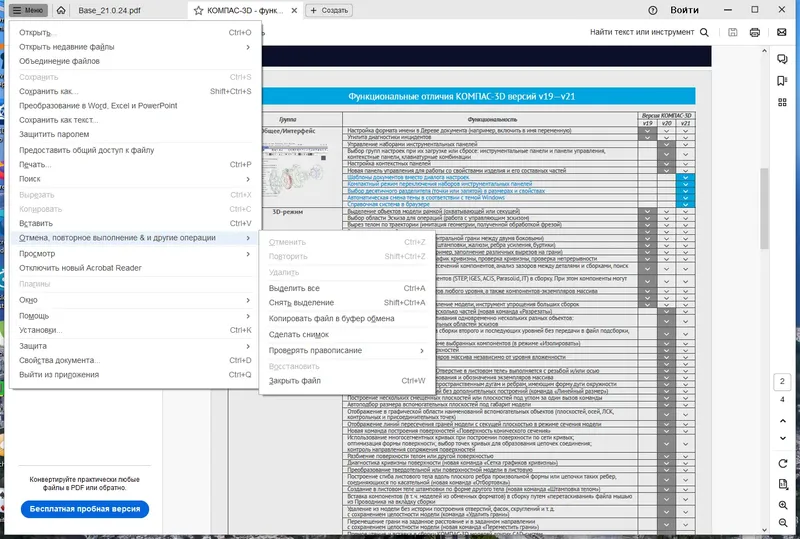Click the Zoom in icon
The height and width of the screenshot is (539, 800).
(x=783, y=505)
